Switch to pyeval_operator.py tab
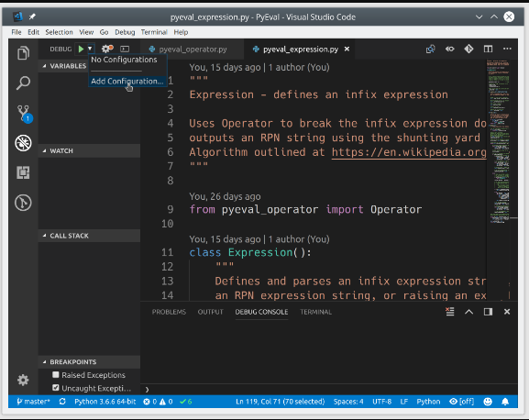This screenshot has width=529, height=420. click(x=193, y=50)
